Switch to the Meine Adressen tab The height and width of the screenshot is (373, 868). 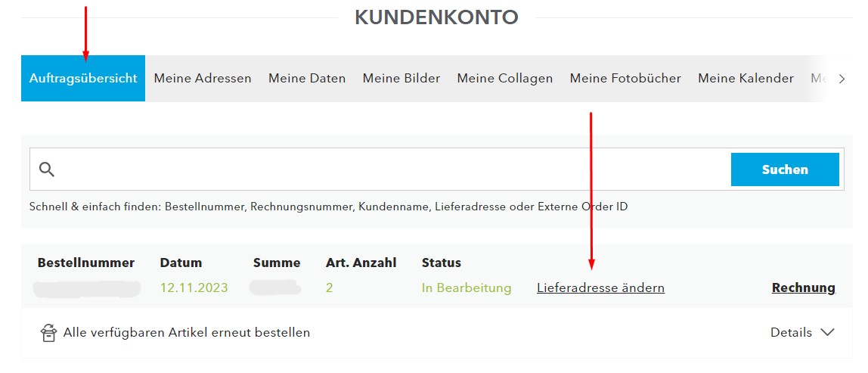(x=203, y=78)
